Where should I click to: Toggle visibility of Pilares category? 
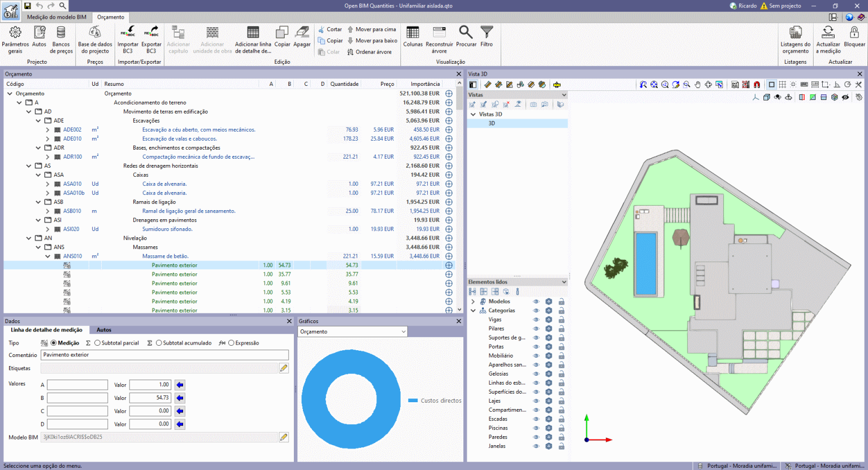(536, 329)
